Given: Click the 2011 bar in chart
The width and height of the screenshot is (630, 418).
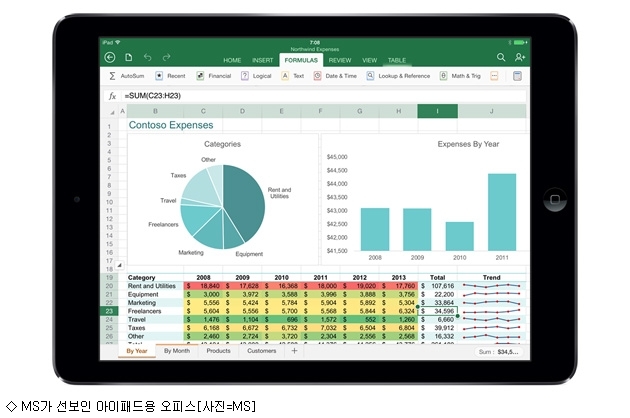Looking at the screenshot, I should (502, 212).
